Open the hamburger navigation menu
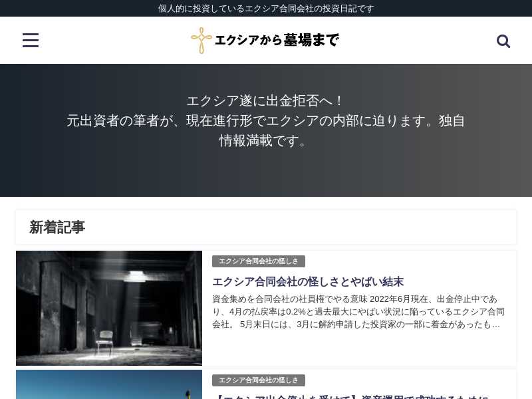The height and width of the screenshot is (399, 532). tap(31, 41)
